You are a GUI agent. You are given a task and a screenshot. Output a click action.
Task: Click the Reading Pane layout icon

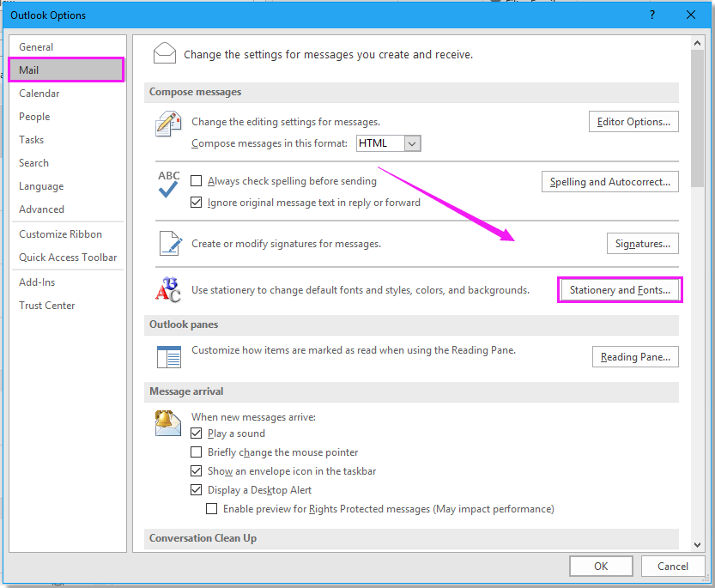[168, 356]
